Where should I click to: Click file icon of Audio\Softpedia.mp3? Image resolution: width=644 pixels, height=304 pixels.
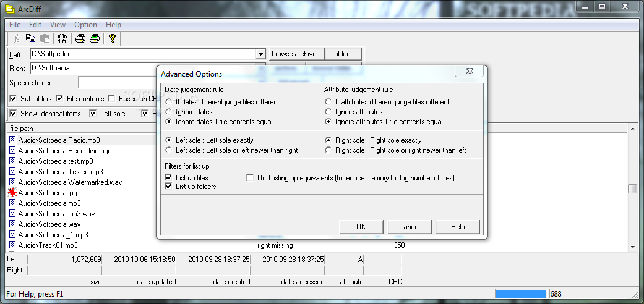tap(12, 203)
